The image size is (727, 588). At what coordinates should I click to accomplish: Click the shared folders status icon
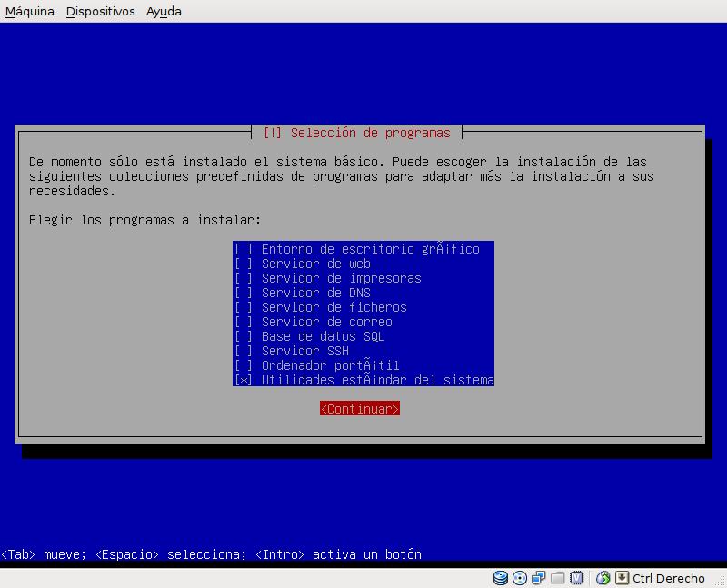coord(557,578)
